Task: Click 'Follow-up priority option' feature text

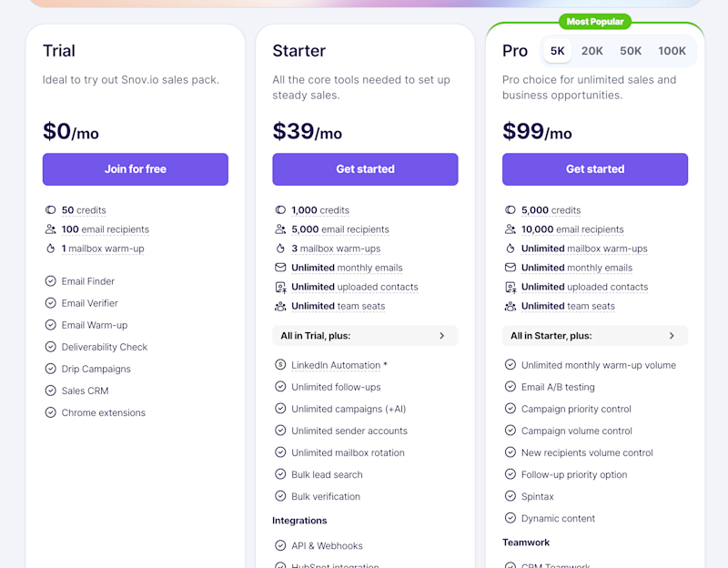Action: point(574,474)
